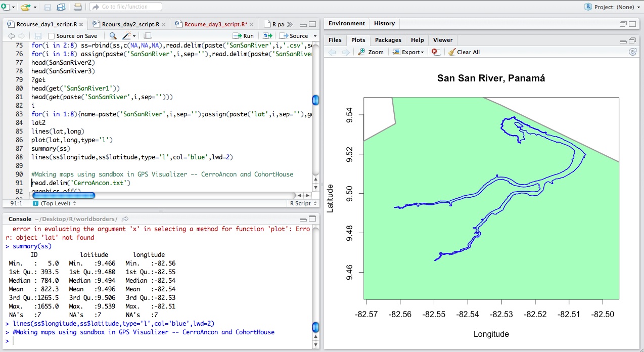
Task: Click the Clear All plots button
Action: coord(464,52)
